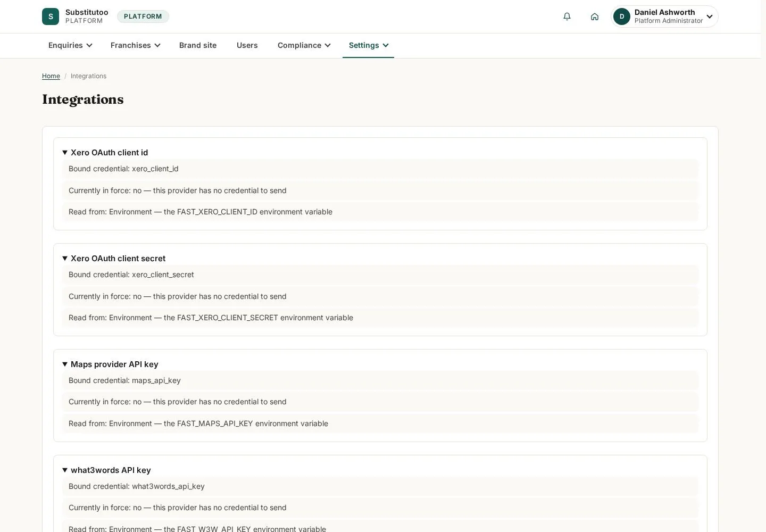Open the Compliance dropdown
This screenshot has width=766, height=532.
[304, 45]
